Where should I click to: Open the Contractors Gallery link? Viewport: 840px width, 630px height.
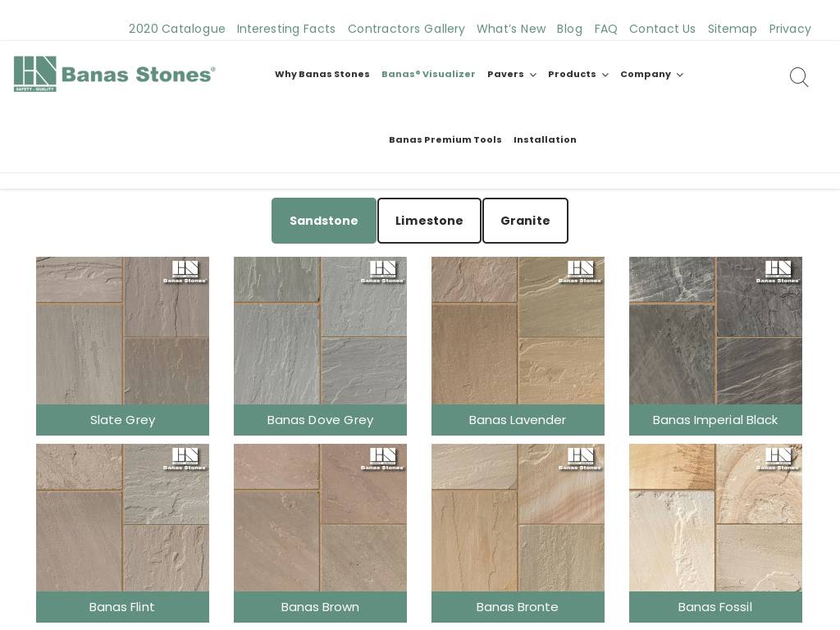[406, 29]
